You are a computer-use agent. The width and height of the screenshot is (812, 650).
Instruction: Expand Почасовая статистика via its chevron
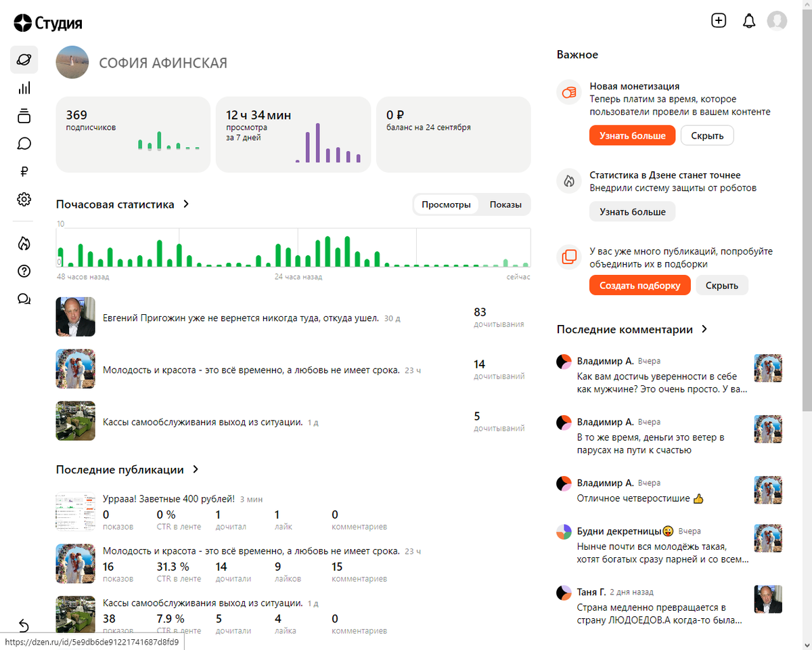pyautogui.click(x=186, y=204)
